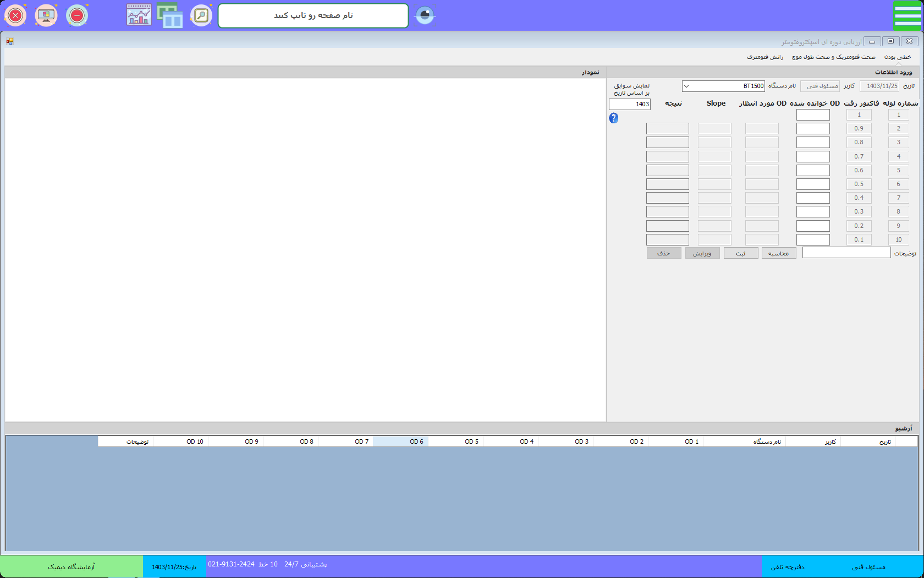This screenshot has width=924, height=578.
Task: Click the OD 6 column header
Action: pyautogui.click(x=400, y=441)
